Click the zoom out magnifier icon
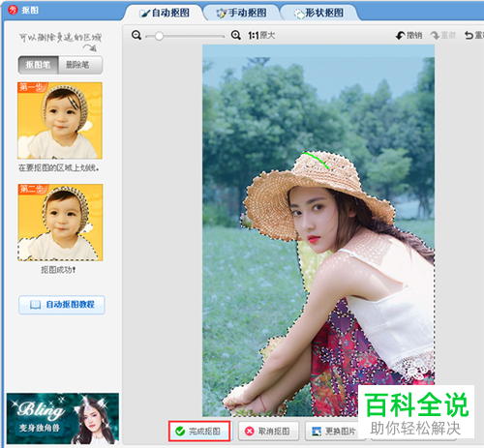Viewport: 484px width, 448px height. coord(136,35)
